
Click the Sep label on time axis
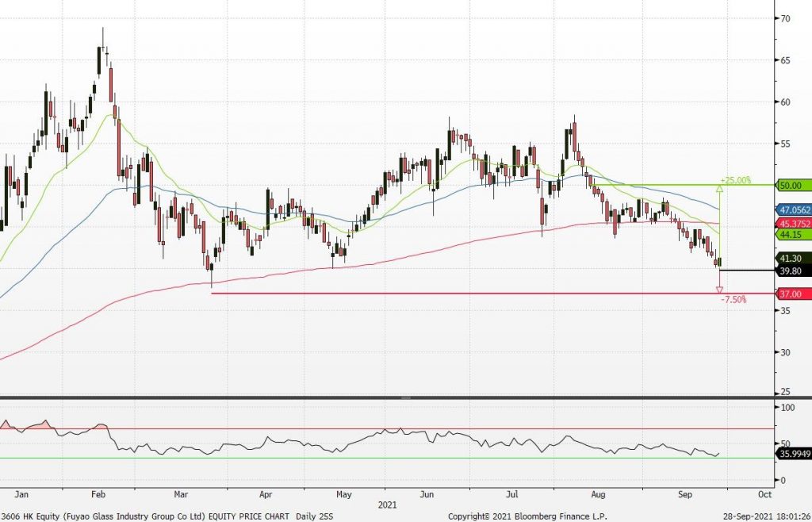tap(684, 494)
